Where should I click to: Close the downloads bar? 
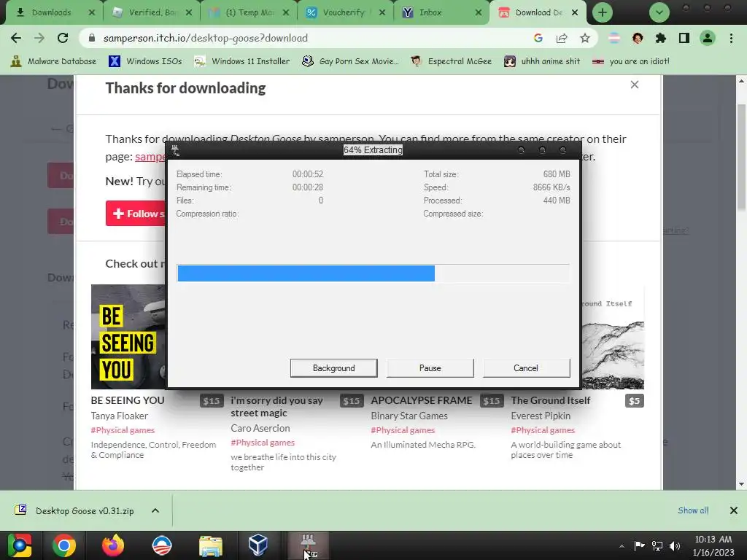734,510
